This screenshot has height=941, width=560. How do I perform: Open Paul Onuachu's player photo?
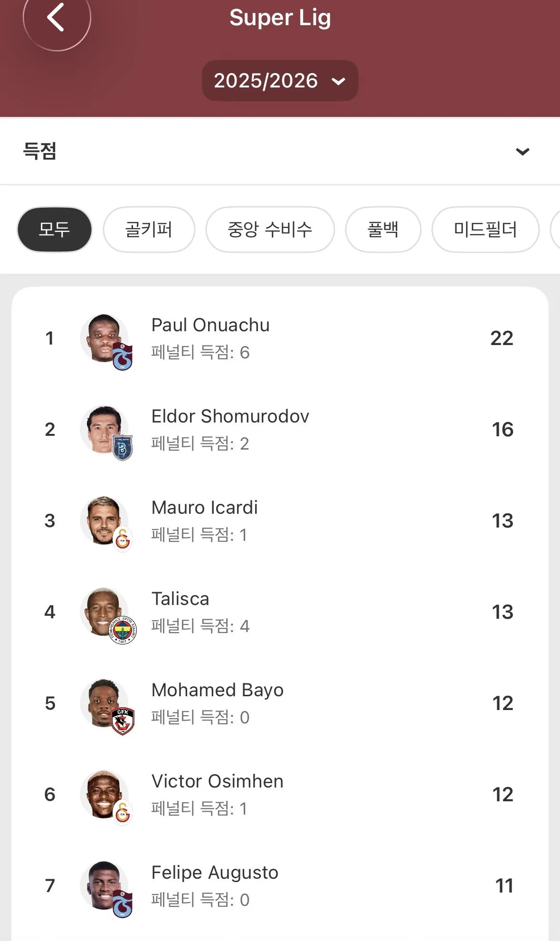(102, 336)
